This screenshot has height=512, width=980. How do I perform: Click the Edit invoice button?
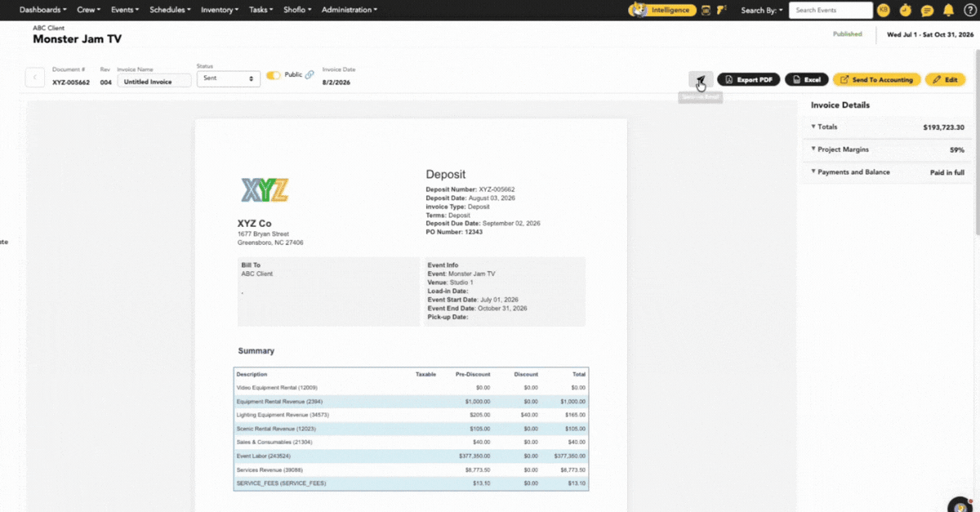pos(945,79)
